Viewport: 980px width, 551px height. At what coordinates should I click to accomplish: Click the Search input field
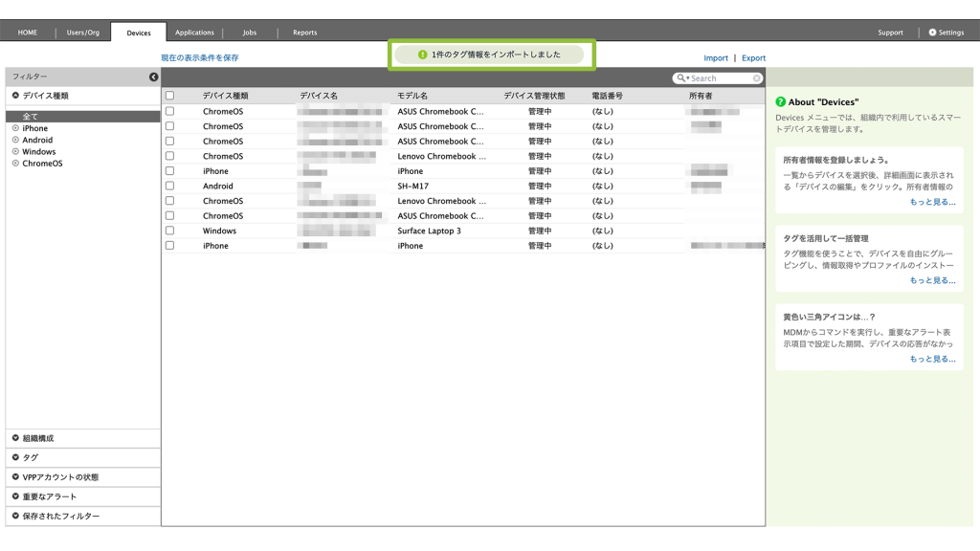click(720, 78)
